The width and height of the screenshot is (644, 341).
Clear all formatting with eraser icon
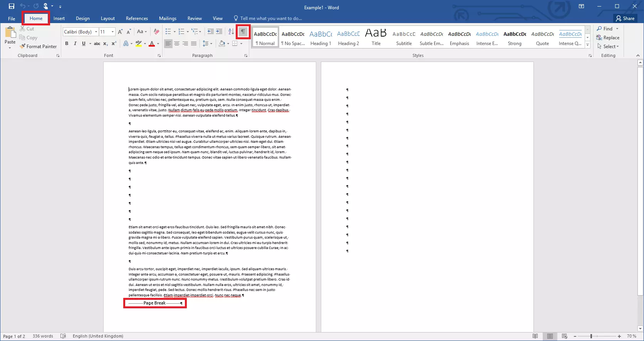[156, 32]
